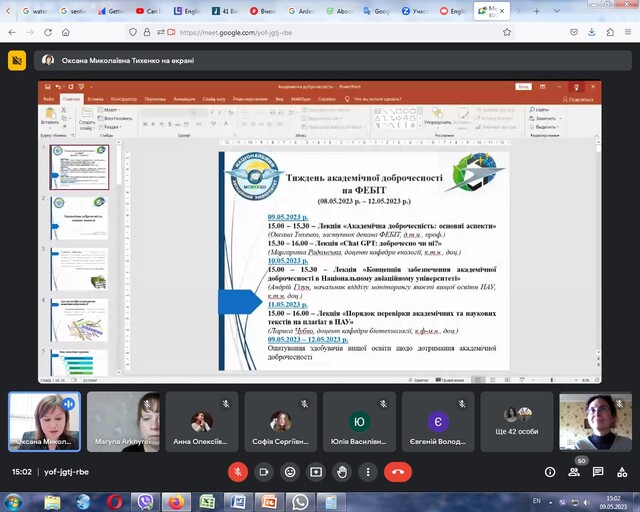Screen dimensions: 640x512
Task: Open the chat with everyone panel
Action: pos(597,471)
